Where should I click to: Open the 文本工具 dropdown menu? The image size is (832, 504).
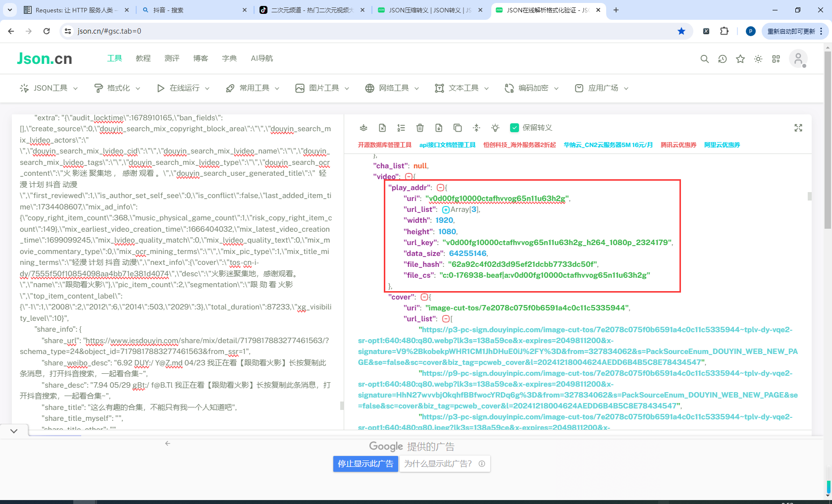pyautogui.click(x=462, y=88)
